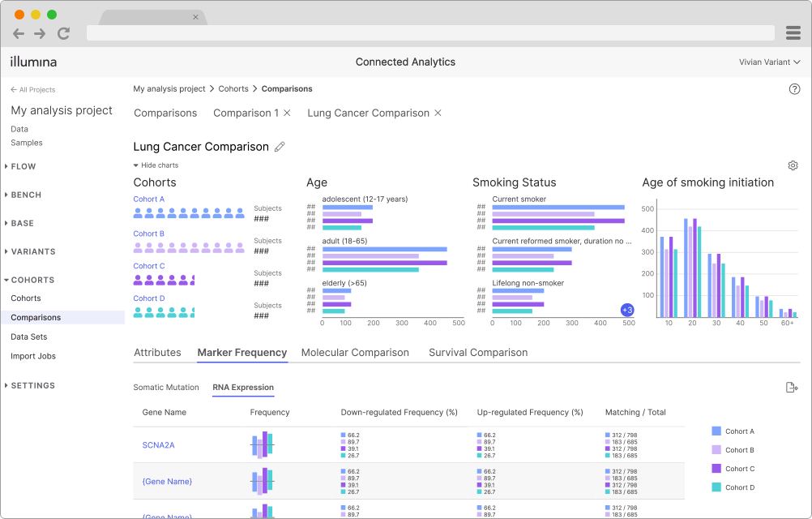Click Down-regulated Frequency (%) column header
Viewport: 812px width, 519px height.
pos(400,412)
